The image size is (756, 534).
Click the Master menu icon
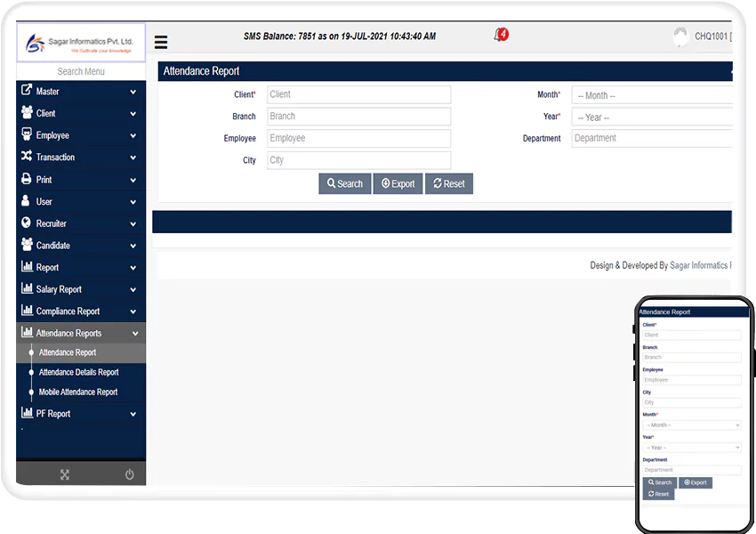(x=27, y=90)
